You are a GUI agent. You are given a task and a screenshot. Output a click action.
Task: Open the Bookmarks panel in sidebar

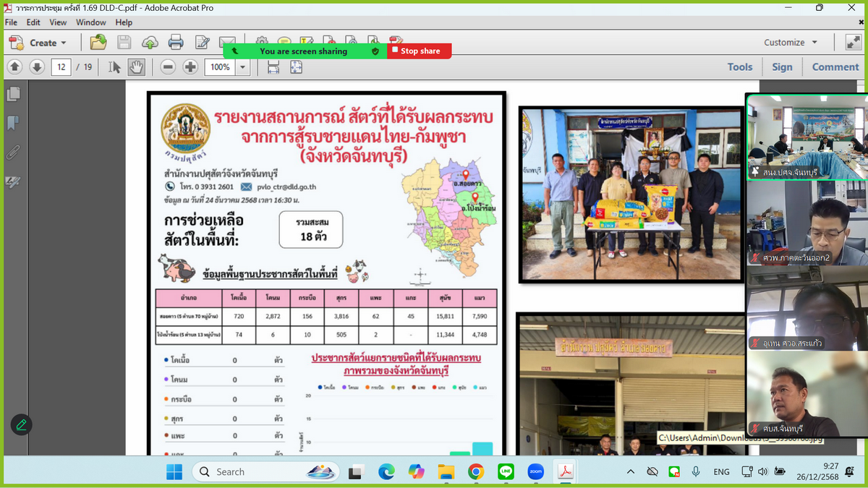(x=13, y=123)
